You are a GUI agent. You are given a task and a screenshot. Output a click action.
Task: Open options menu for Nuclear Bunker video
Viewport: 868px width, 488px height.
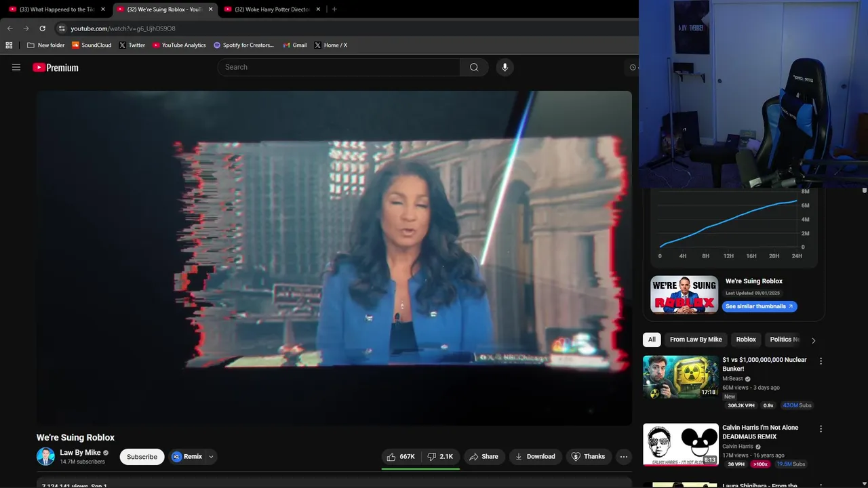pyautogui.click(x=821, y=361)
